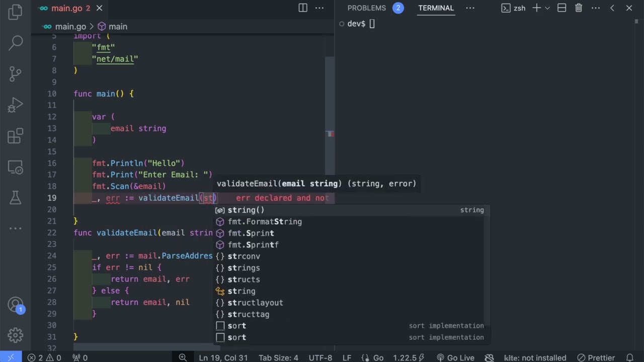Split the editor to the right

pyautogui.click(x=303, y=8)
